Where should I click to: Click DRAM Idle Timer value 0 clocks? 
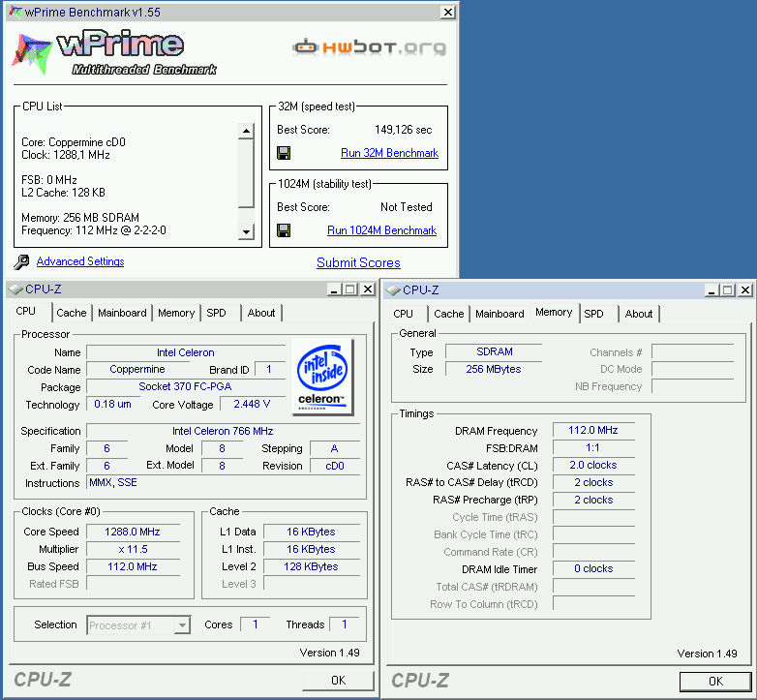tap(593, 568)
